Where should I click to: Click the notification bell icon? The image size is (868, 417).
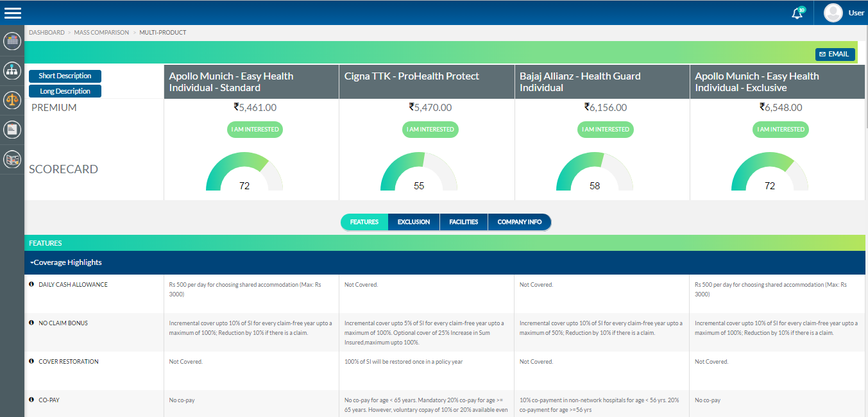[797, 13]
